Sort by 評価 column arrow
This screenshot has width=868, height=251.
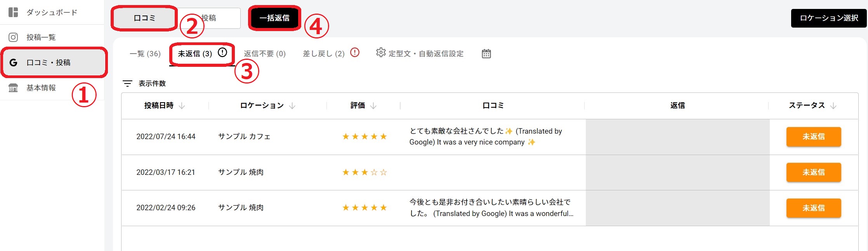(x=373, y=106)
